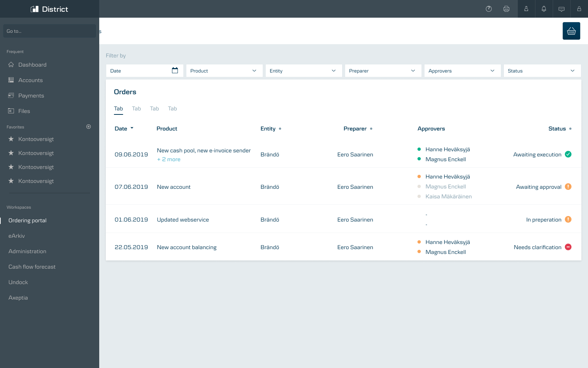Open notifications bell icon
Viewport: 588px width, 368px height.
[544, 9]
